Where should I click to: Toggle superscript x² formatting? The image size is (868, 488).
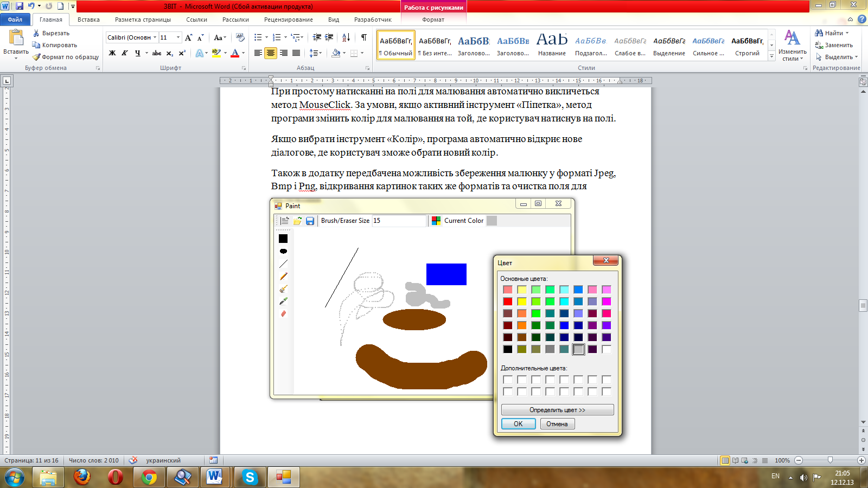tap(182, 53)
